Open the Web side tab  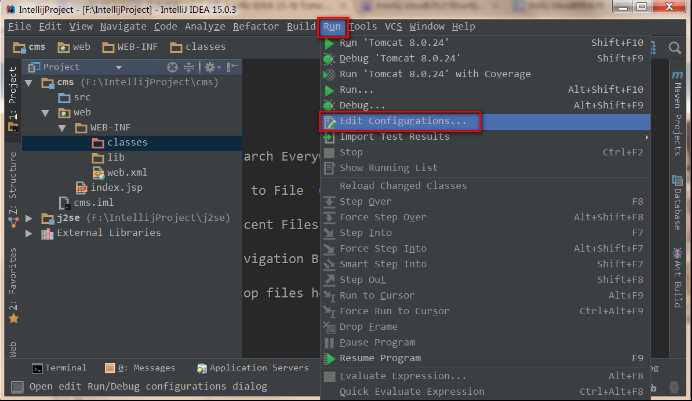click(12, 349)
